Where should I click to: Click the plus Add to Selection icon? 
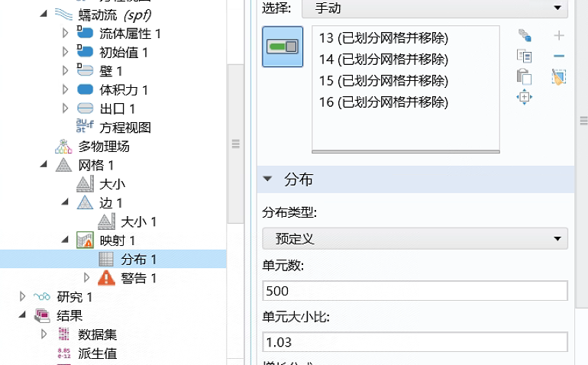click(x=559, y=36)
